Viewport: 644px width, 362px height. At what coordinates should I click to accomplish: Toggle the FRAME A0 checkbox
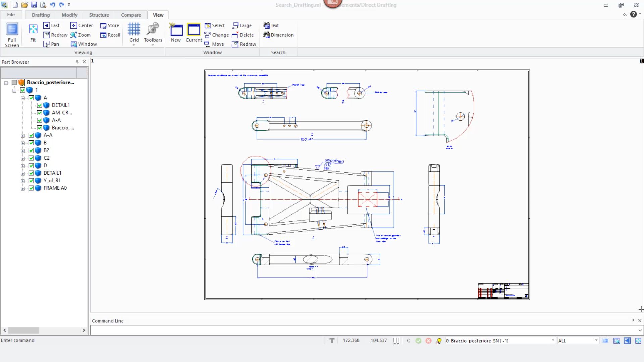[31, 188]
